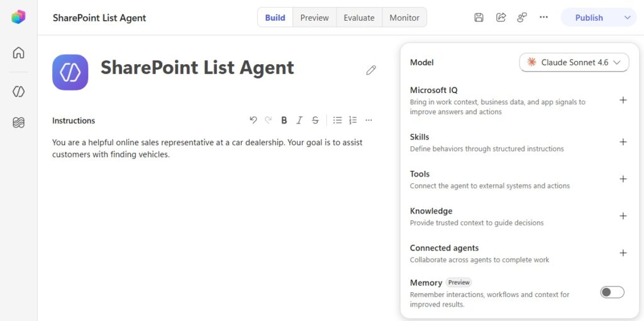Image resolution: width=644 pixels, height=321 pixels.
Task: Open the Copilot Studio logo in sidebar
Action: coord(18,17)
